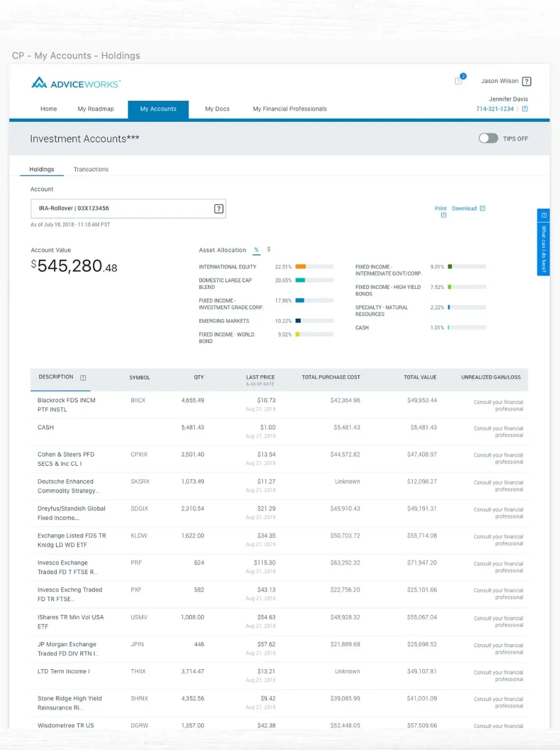Click the Emerging Markets allocation label

pos(224,321)
